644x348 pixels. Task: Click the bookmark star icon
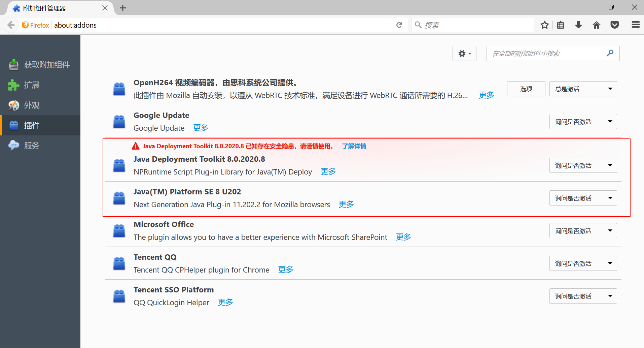544,25
